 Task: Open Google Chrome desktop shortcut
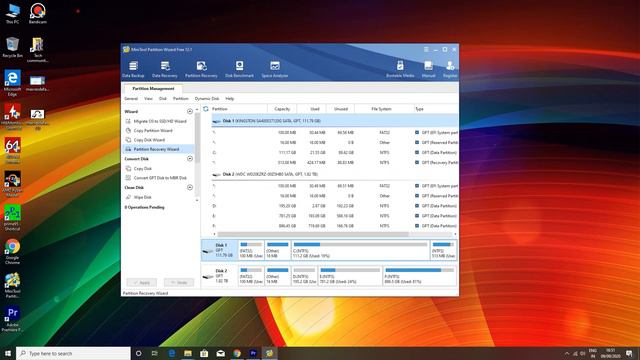coord(12,252)
